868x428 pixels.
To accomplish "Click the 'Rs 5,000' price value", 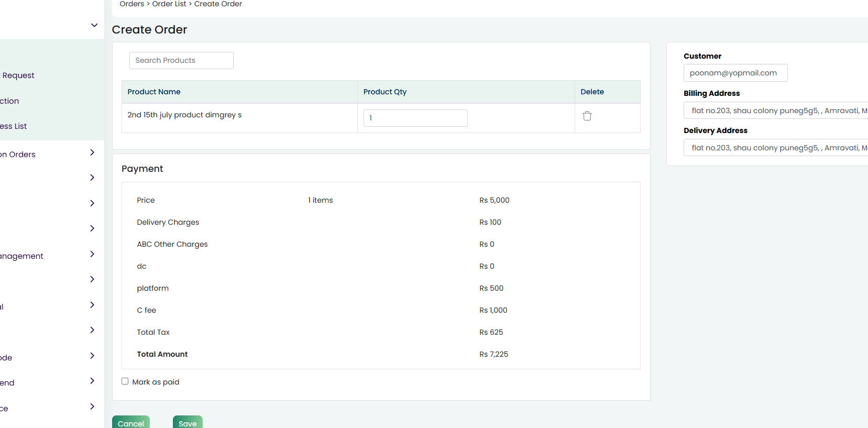I will tap(495, 200).
